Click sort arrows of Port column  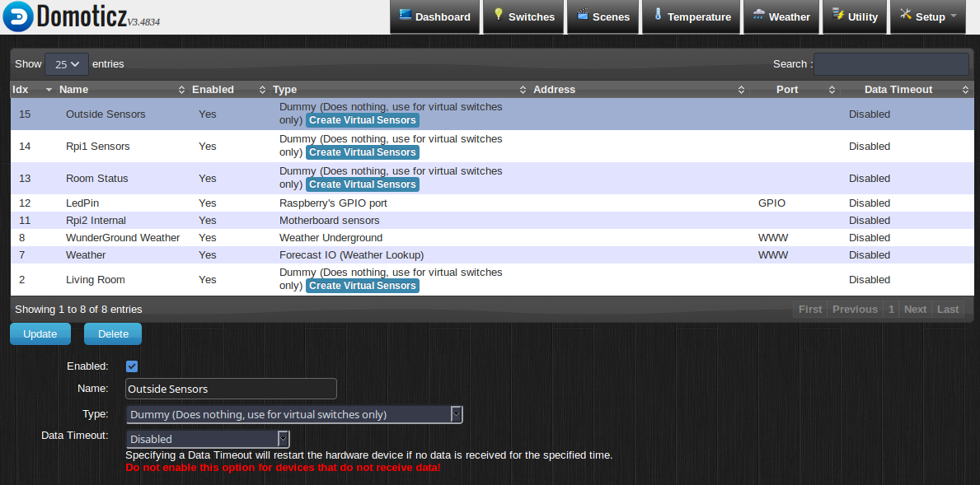coord(832,90)
